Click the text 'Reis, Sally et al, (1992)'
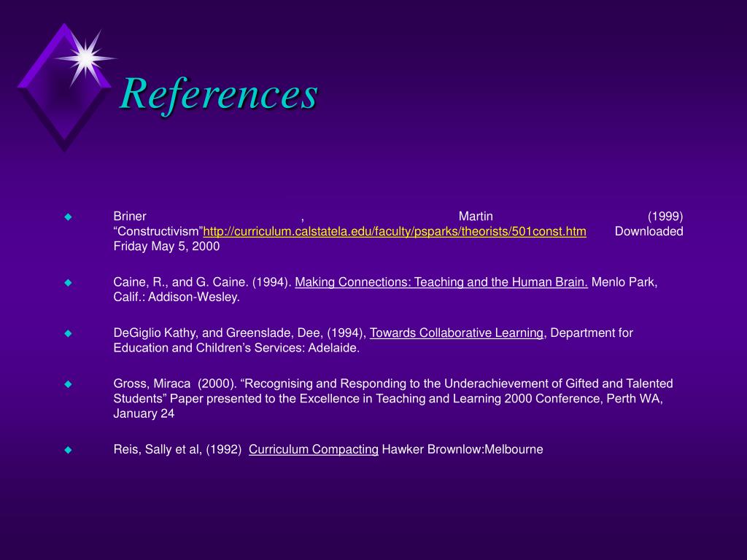Screen dimensions: 747x560 tap(177, 449)
